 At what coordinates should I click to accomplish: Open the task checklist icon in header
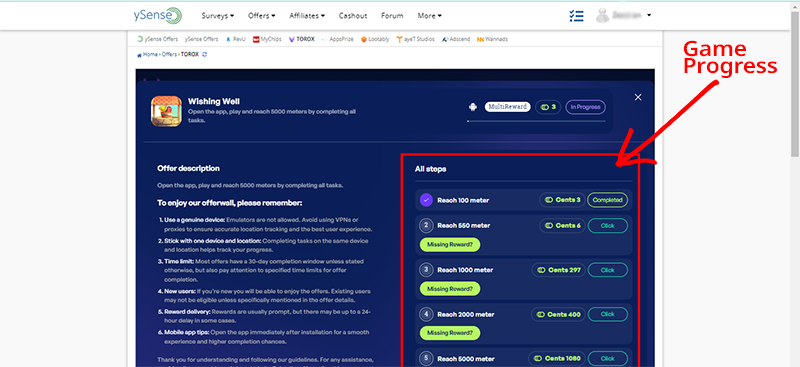pyautogui.click(x=576, y=16)
